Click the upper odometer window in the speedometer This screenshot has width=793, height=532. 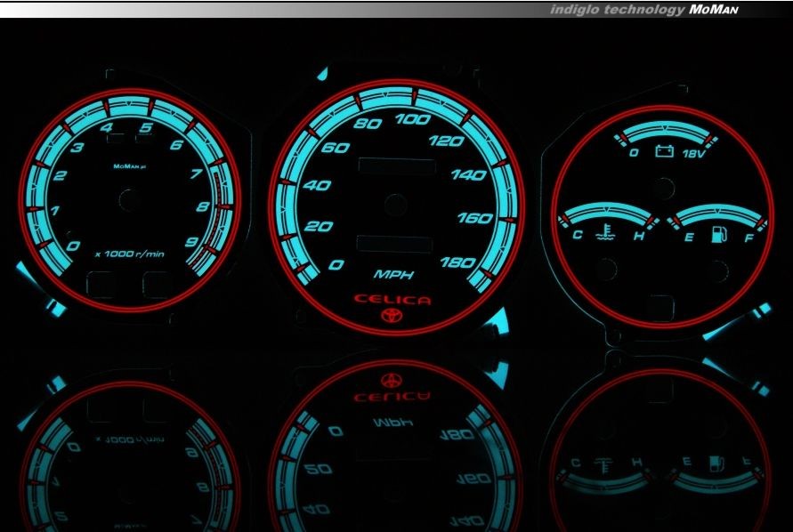click(x=396, y=166)
